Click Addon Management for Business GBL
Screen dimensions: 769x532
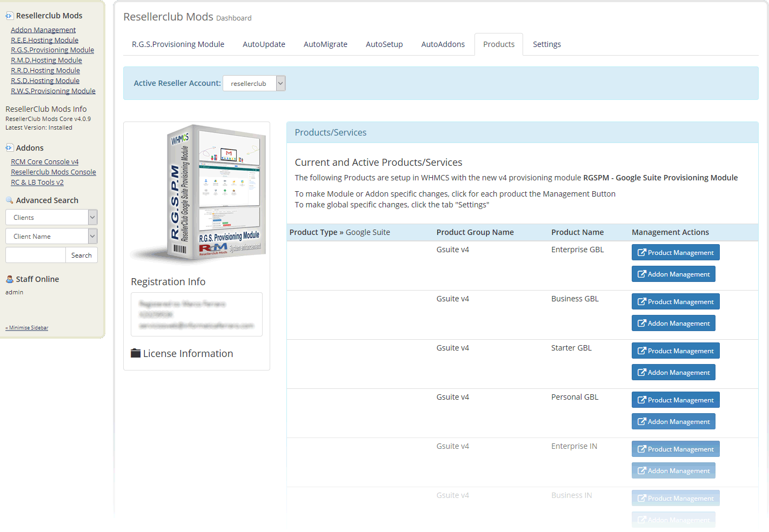click(673, 323)
